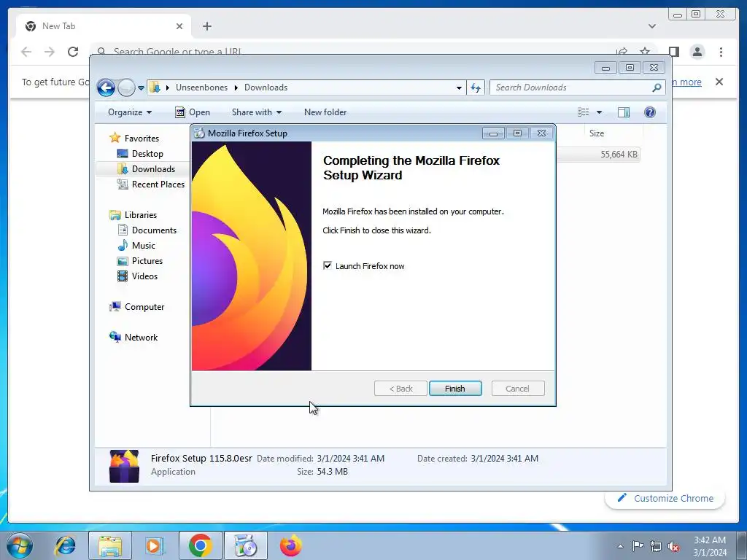Toggle the Chrome side panel icon
The image size is (747, 560).
click(x=673, y=52)
